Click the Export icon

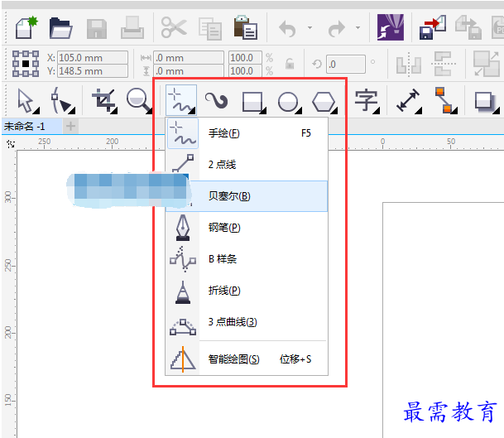point(468,28)
